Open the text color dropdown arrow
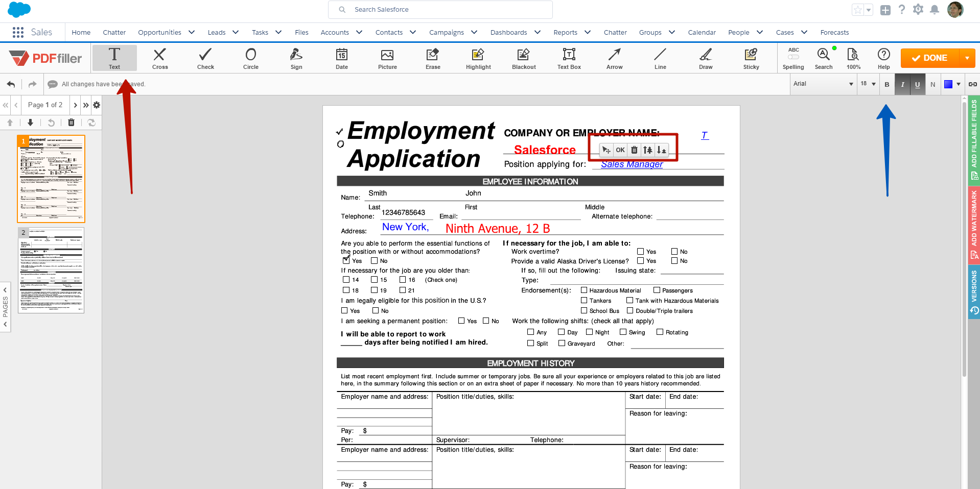Screen dimensions: 980x489 click(x=959, y=84)
